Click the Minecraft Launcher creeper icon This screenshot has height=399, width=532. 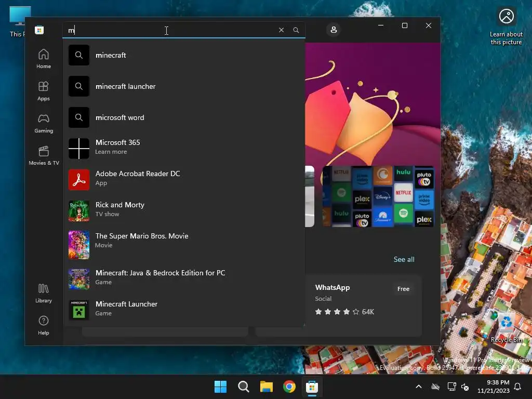click(79, 310)
